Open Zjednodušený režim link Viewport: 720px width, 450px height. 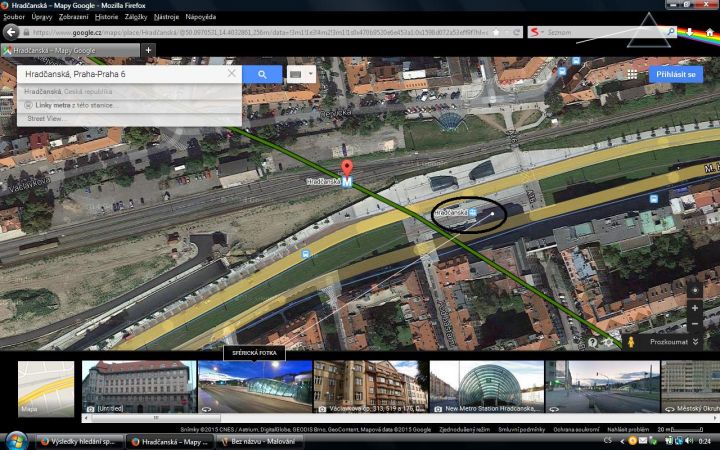pos(464,430)
